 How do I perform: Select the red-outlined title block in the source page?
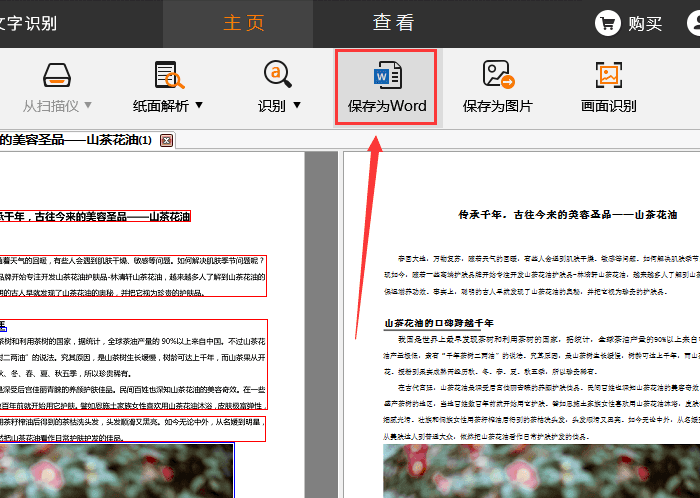[95, 216]
